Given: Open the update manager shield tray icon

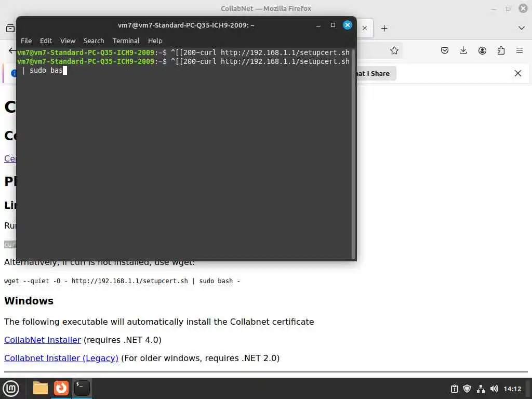Looking at the screenshot, I should (467, 389).
